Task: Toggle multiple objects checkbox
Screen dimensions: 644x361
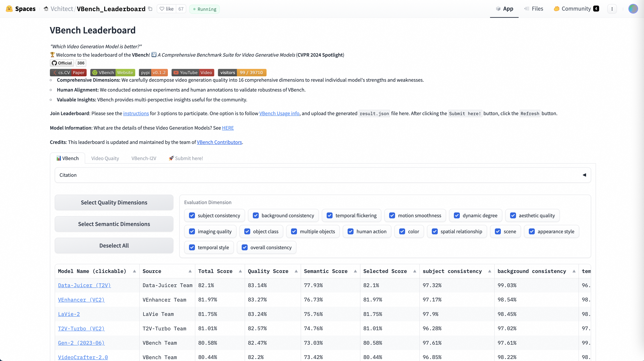Action: click(x=294, y=232)
